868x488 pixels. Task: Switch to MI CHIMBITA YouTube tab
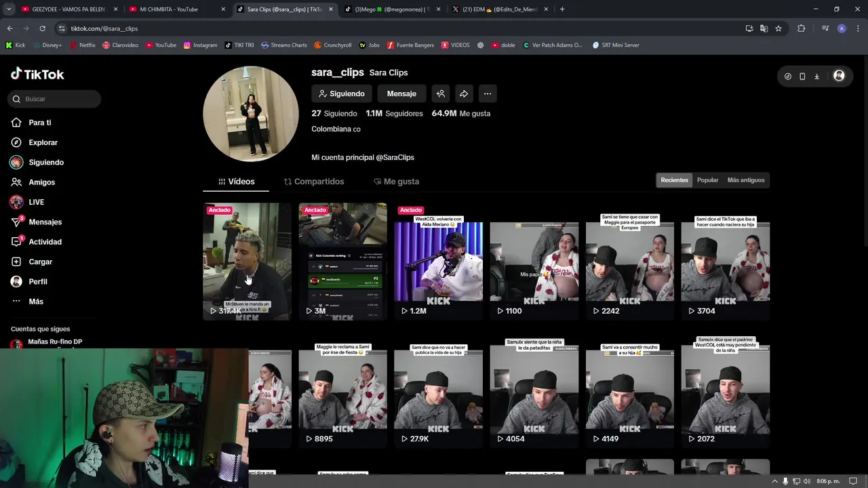tap(176, 9)
